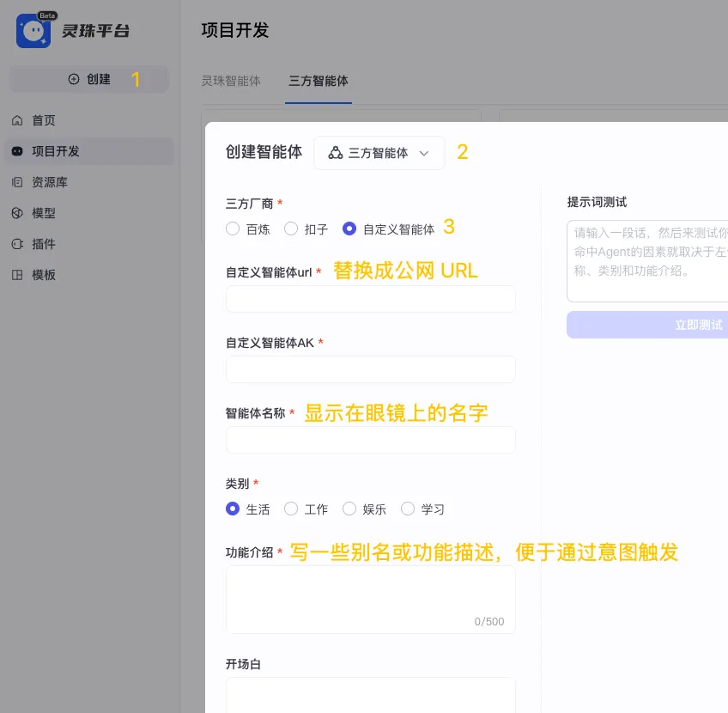Open the 首页 home icon in sidebar

click(x=19, y=120)
